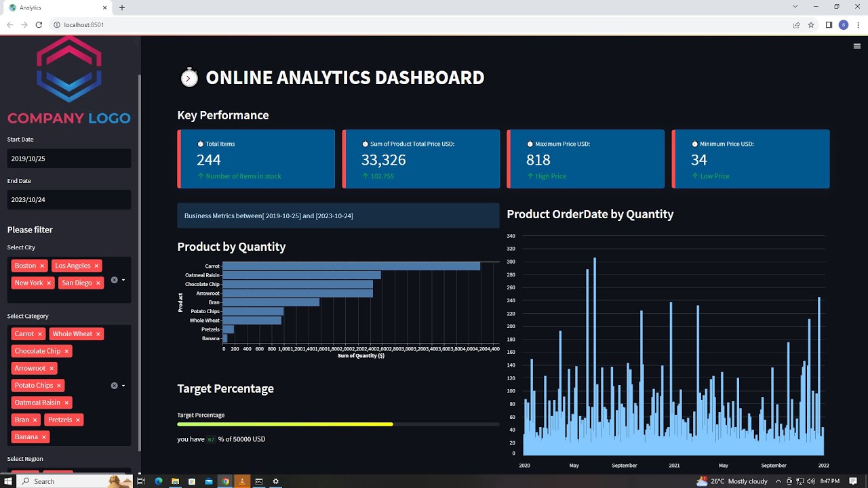The width and height of the screenshot is (868, 488).
Task: Go back in browser history
Action: tap(9, 25)
